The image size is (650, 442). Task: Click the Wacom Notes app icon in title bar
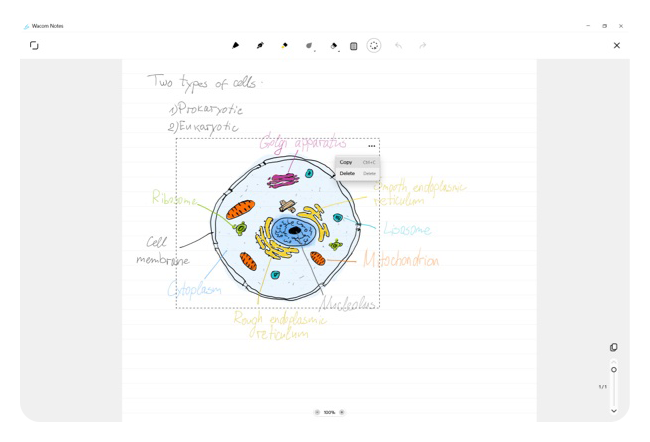pos(27,26)
